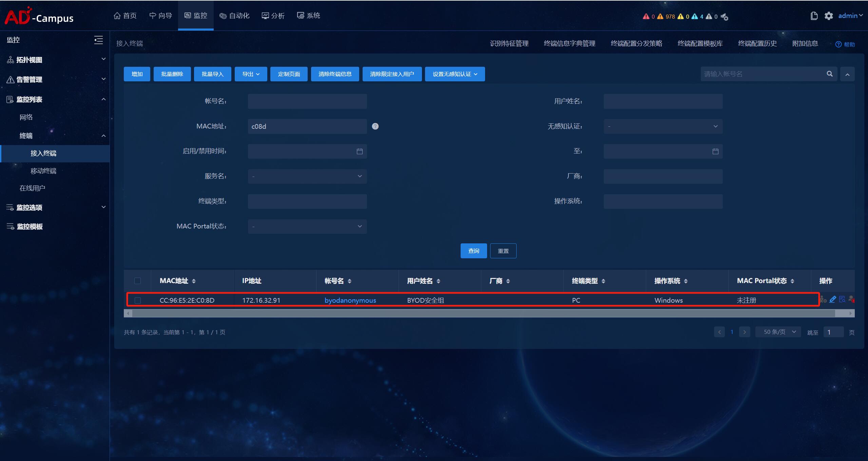Open the 无感知认证 dropdown
Image resolution: width=868 pixels, height=461 pixels.
[663, 126]
